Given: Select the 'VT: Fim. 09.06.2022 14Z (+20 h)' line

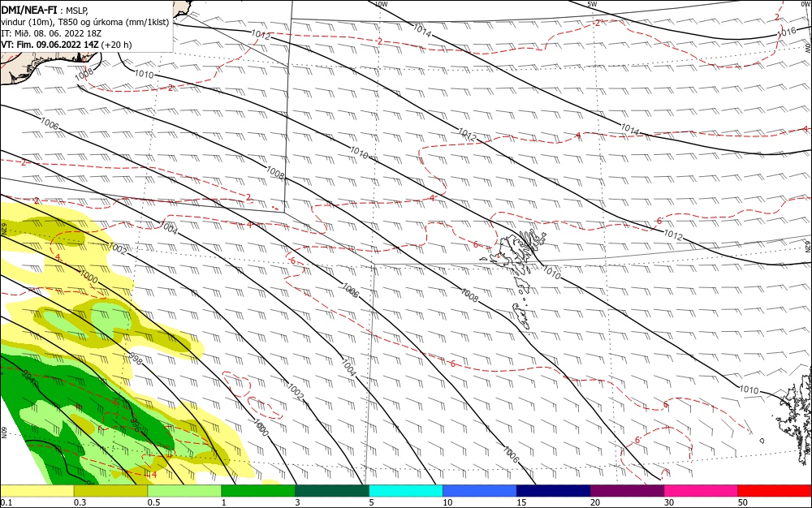Looking at the screenshot, I should click(67, 45).
